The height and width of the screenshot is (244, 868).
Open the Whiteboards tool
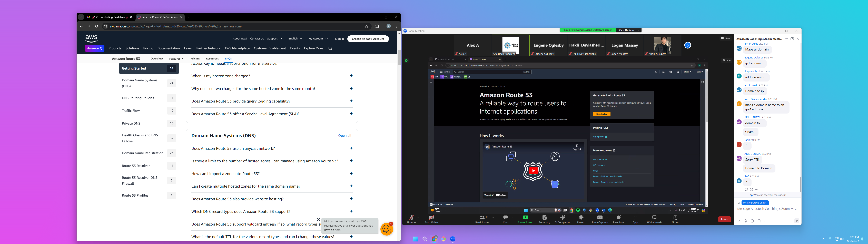click(654, 218)
